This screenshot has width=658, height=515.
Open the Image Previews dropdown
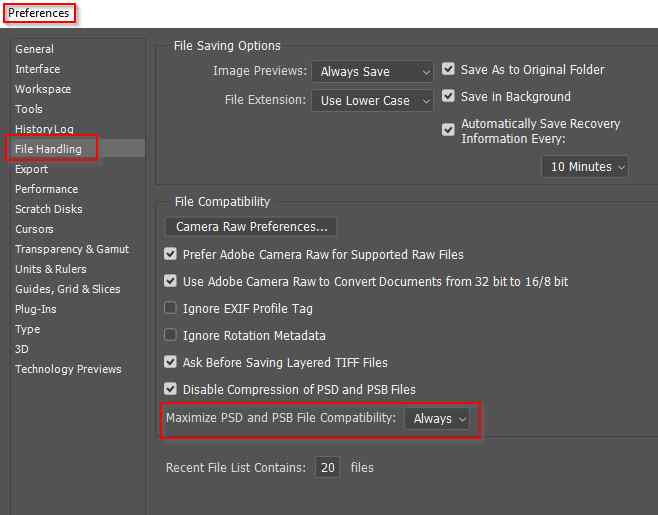[x=372, y=72]
